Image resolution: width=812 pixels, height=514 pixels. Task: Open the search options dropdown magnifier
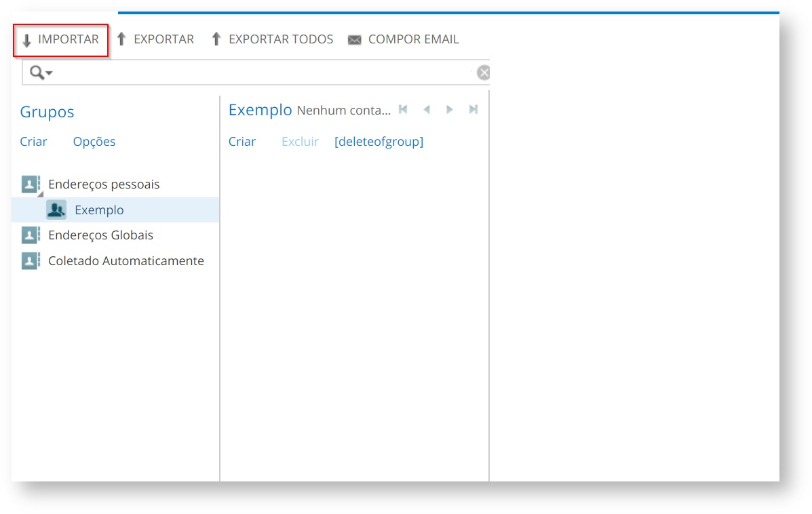tap(41, 73)
